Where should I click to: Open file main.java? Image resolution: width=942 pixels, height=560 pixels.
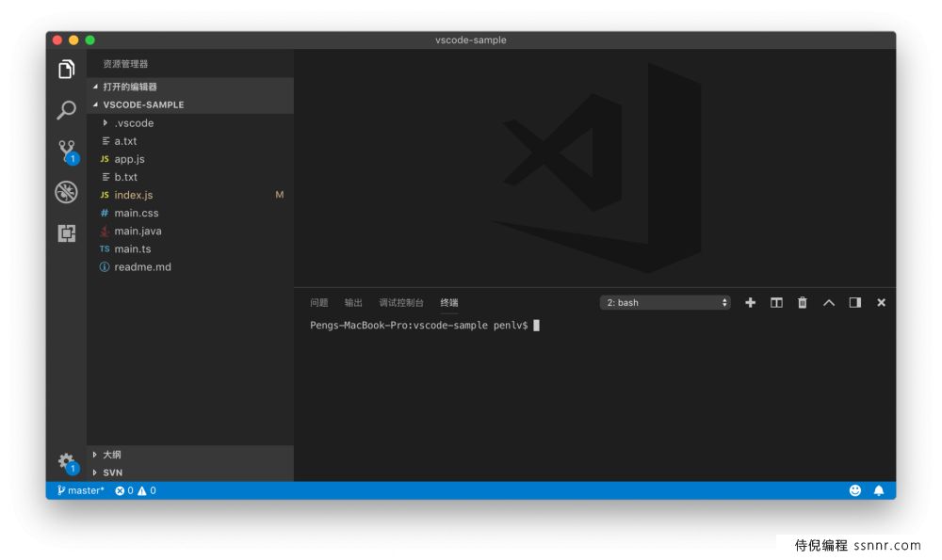click(x=190, y=232)
